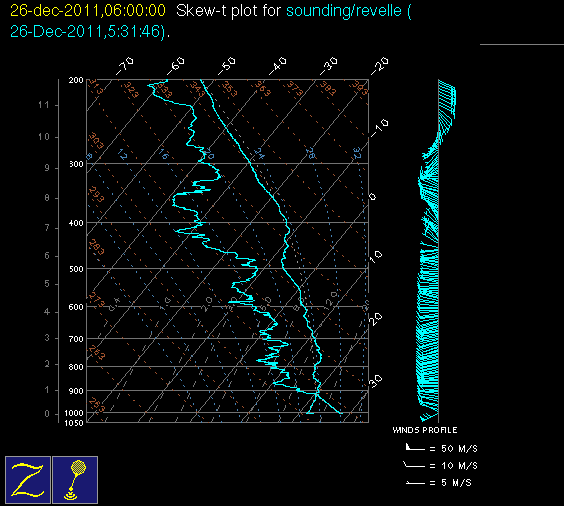Click the 1050 pressure level label
564x506 pixels.
74,423
